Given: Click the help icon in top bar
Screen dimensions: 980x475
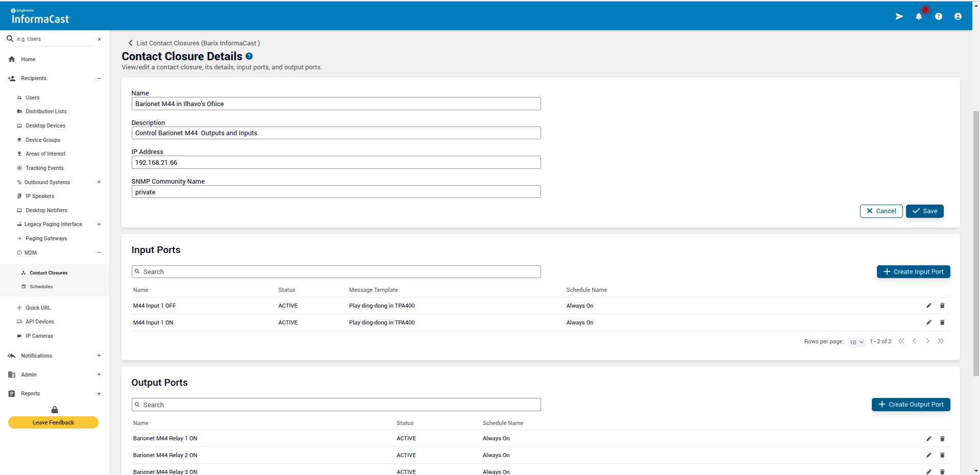Looking at the screenshot, I should tap(938, 16).
